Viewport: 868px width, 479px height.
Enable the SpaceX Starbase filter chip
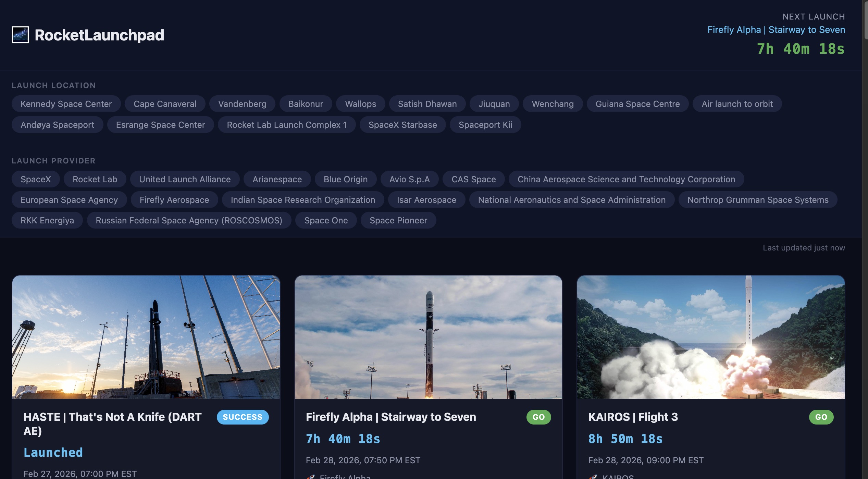click(402, 125)
